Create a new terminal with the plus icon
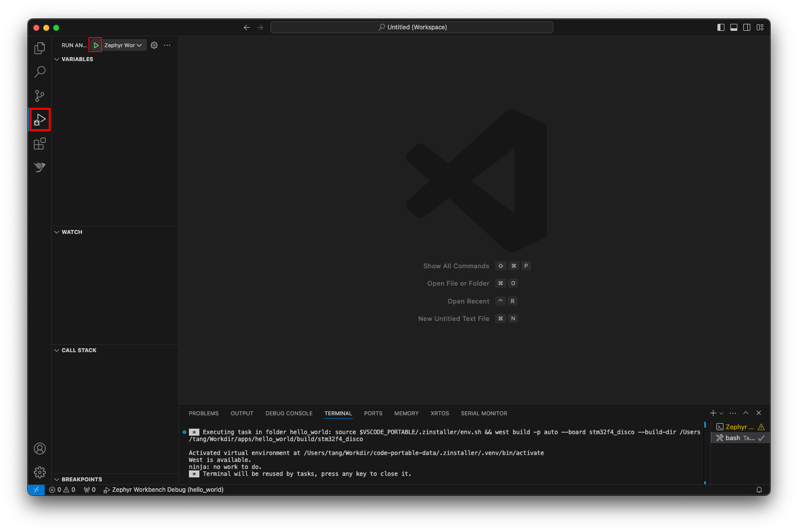This screenshot has width=798, height=532. pos(713,413)
